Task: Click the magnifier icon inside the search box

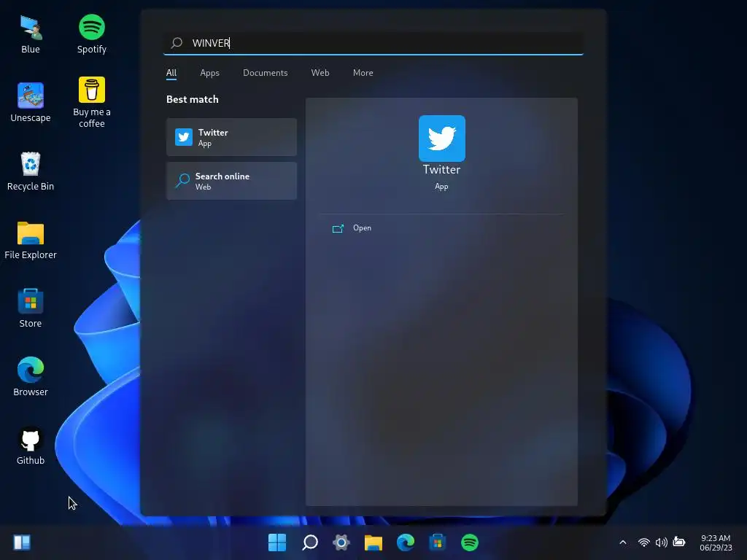Action: [177, 43]
